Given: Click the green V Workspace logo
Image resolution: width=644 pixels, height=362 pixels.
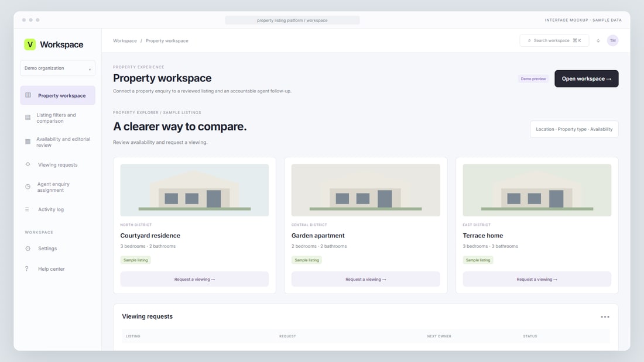Looking at the screenshot, I should [x=30, y=44].
